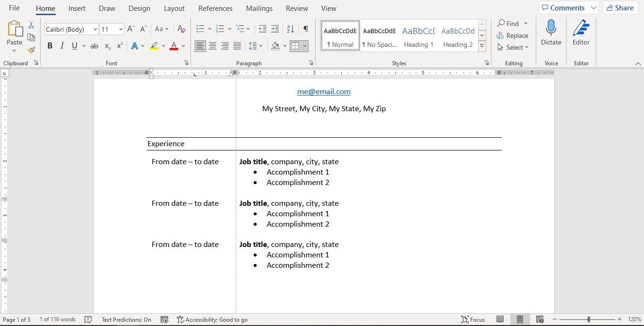Image resolution: width=644 pixels, height=326 pixels.
Task: Open Text Effects icon
Action: click(135, 46)
